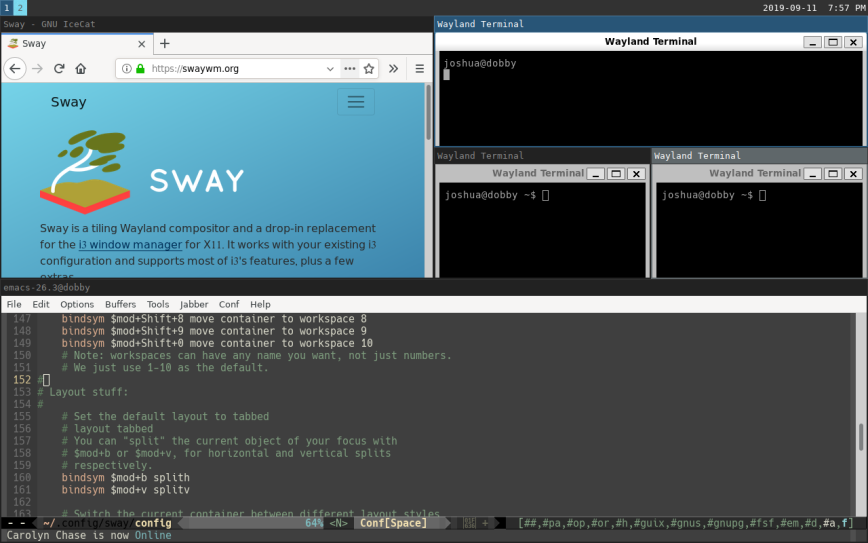Select the Sway tab in IceCat
Screen dimensions: 868x543
(x=78, y=44)
